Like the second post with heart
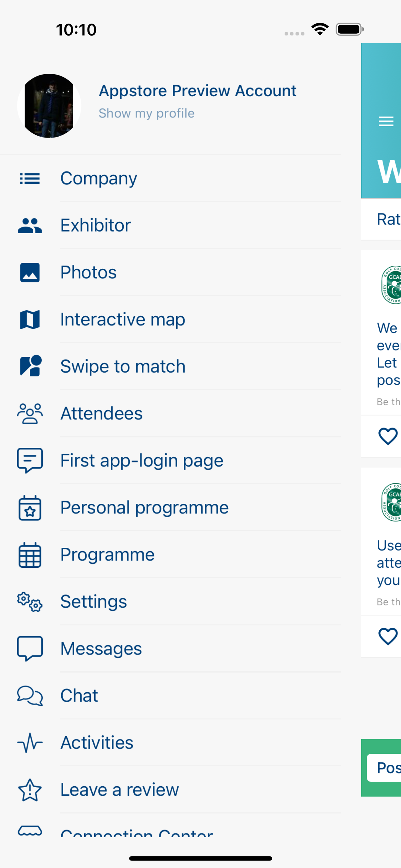The image size is (401, 868). [x=388, y=636]
